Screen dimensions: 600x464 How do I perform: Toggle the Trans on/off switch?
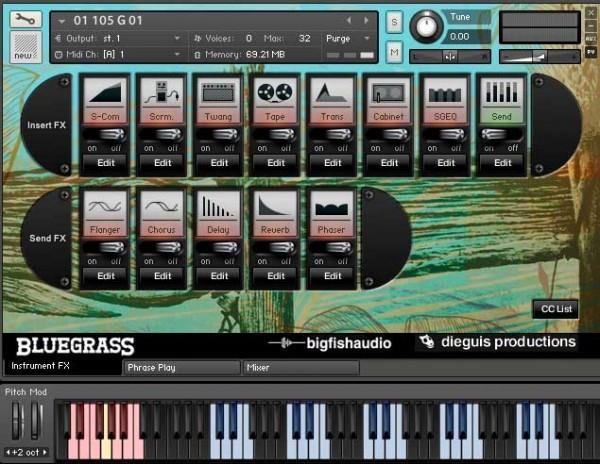pos(332,135)
